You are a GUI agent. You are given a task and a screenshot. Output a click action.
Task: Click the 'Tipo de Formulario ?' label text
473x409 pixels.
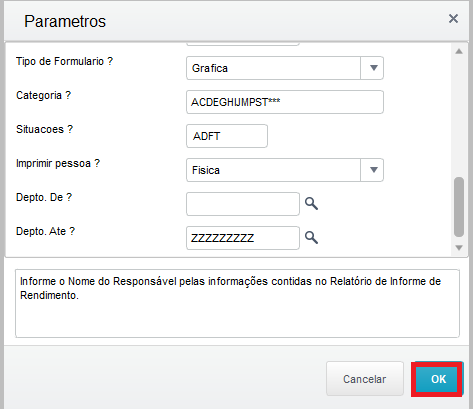(64, 61)
